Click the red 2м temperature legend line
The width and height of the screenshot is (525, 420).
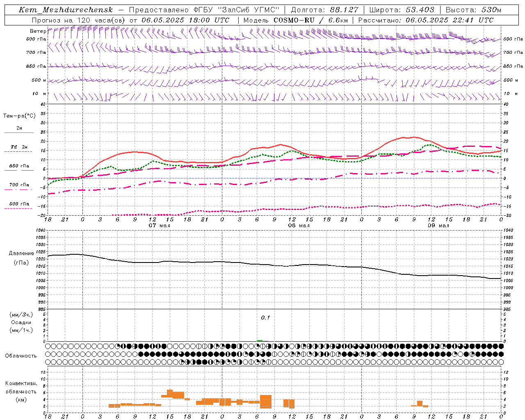click(x=19, y=133)
